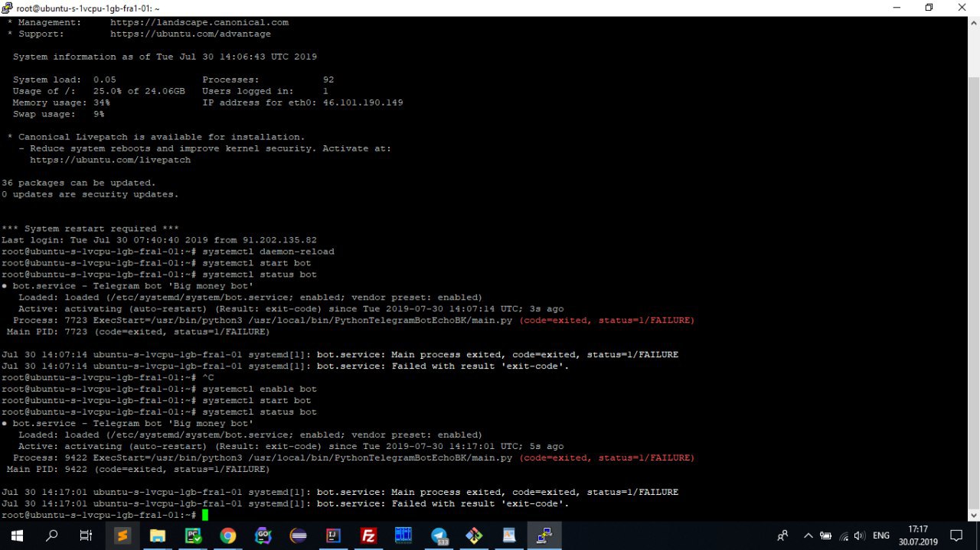The height and width of the screenshot is (550, 980).
Task: Open the Action Center notifications icon
Action: [x=956, y=535]
